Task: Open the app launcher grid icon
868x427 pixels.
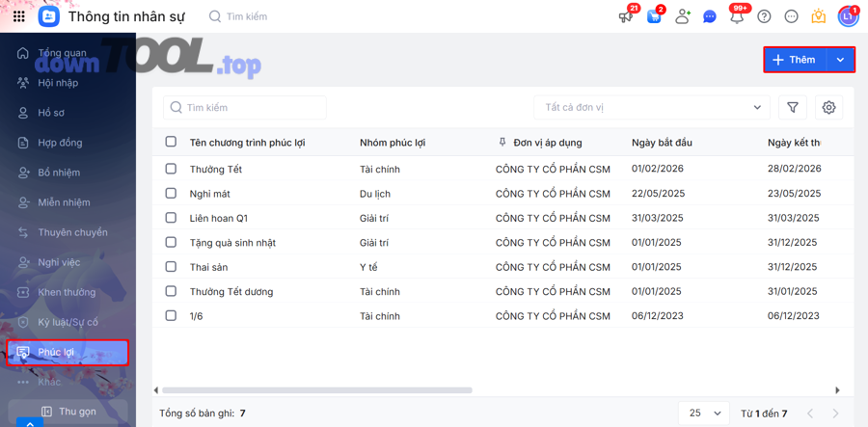Action: tap(18, 16)
